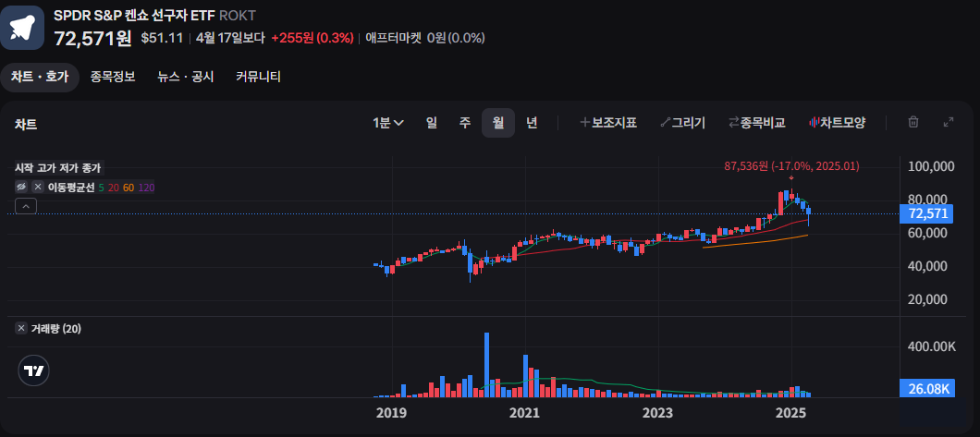The width and height of the screenshot is (980, 437).
Task: Click the 이동평균선 indicator name
Action: (71, 188)
